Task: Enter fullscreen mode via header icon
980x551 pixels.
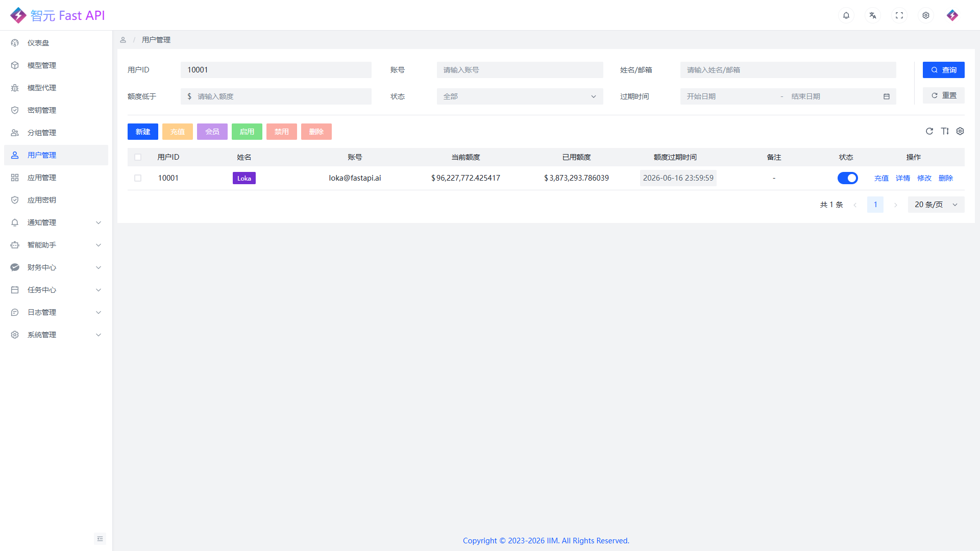Action: click(899, 15)
